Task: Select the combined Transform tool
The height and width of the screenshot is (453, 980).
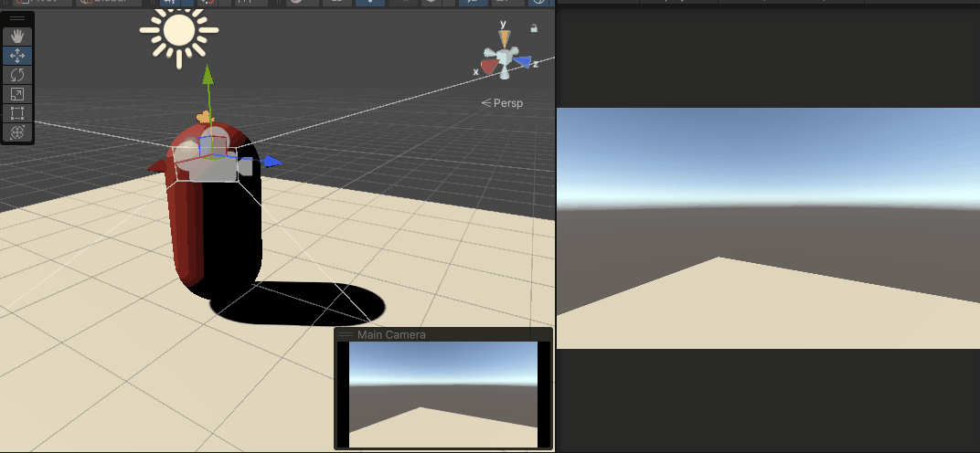Action: click(x=16, y=132)
